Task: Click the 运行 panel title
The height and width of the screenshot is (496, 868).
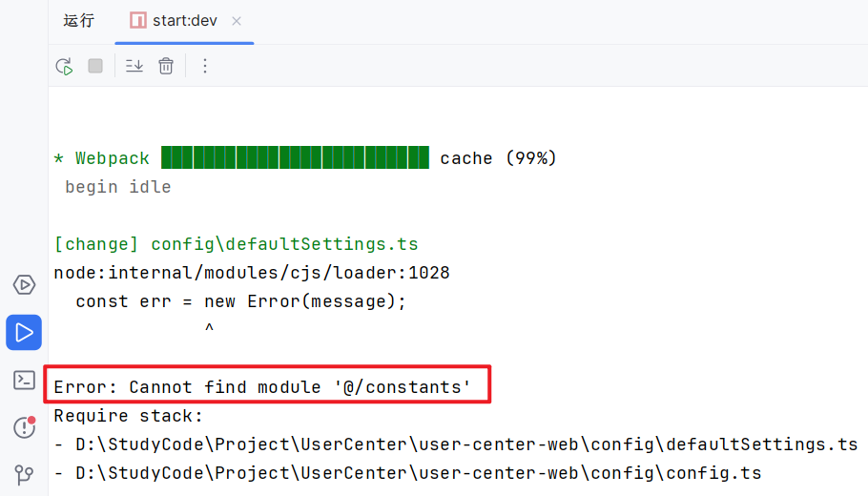Action: (79, 21)
